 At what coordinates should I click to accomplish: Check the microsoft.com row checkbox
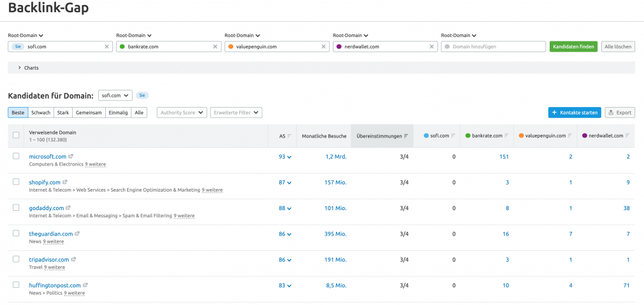tap(16, 156)
